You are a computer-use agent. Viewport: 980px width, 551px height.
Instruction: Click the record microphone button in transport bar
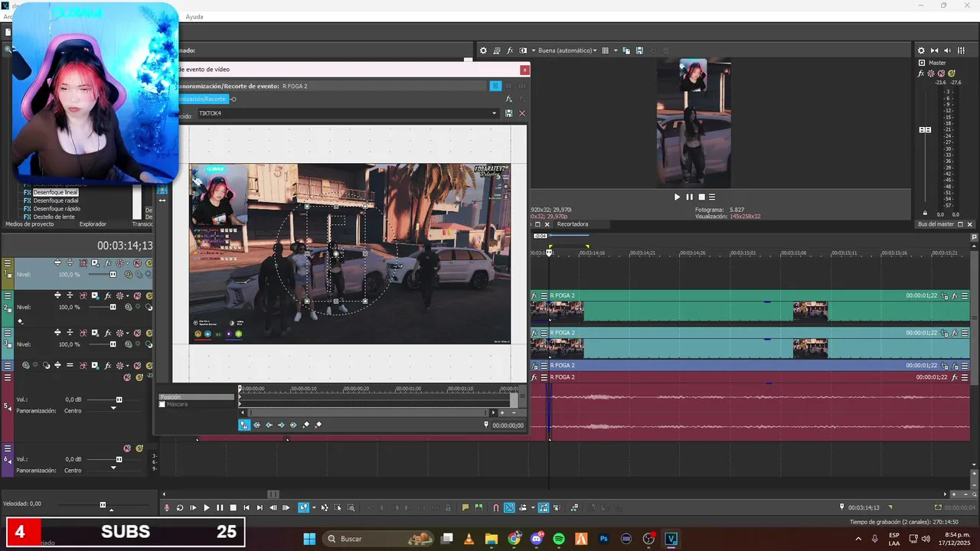(166, 507)
